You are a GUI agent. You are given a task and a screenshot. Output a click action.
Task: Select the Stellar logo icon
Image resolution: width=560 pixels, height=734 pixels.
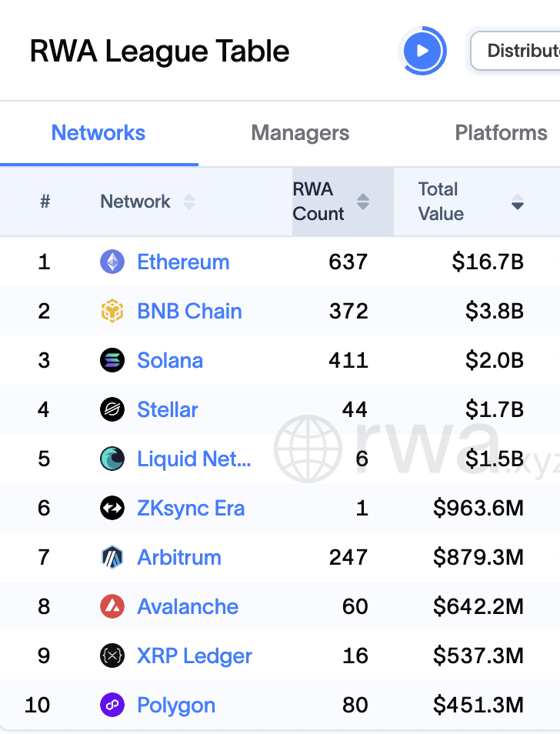(x=112, y=409)
